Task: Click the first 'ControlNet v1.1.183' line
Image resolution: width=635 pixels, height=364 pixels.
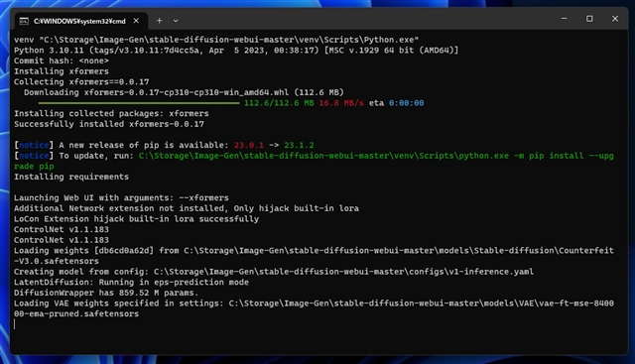Action: (62, 229)
